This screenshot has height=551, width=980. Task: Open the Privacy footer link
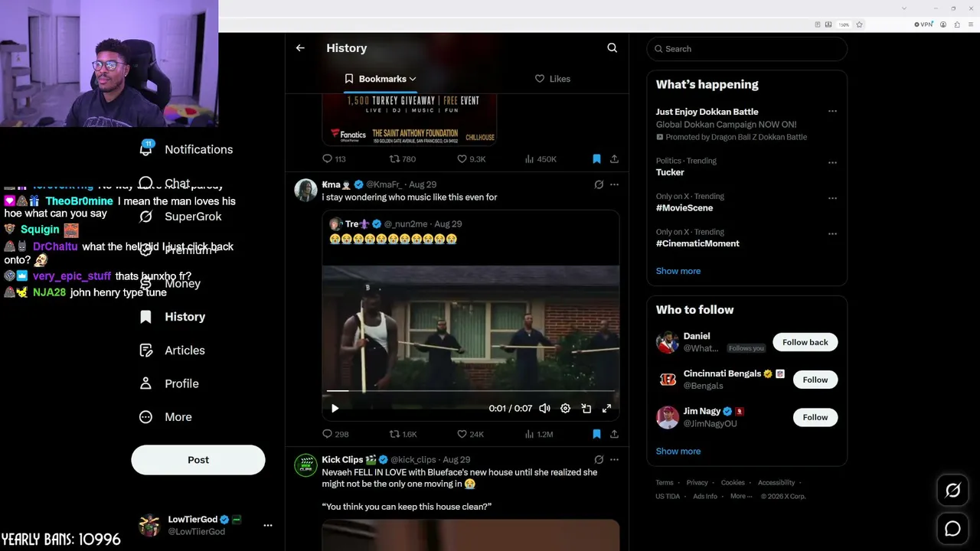pos(697,483)
